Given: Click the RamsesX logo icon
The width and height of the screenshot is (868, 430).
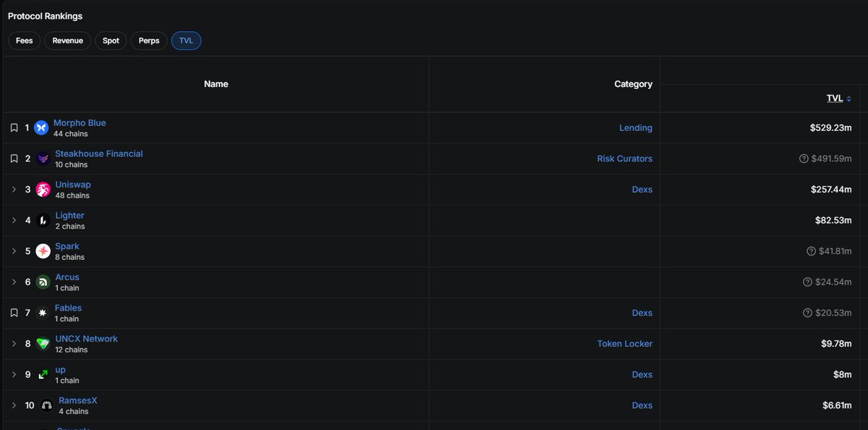Looking at the screenshot, I should (x=46, y=405).
